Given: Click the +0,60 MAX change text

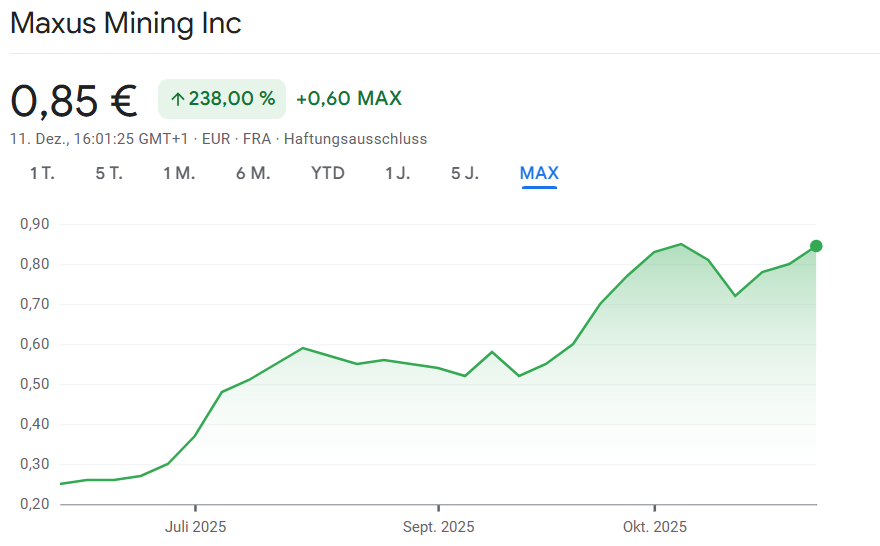Looking at the screenshot, I should 349,98.
